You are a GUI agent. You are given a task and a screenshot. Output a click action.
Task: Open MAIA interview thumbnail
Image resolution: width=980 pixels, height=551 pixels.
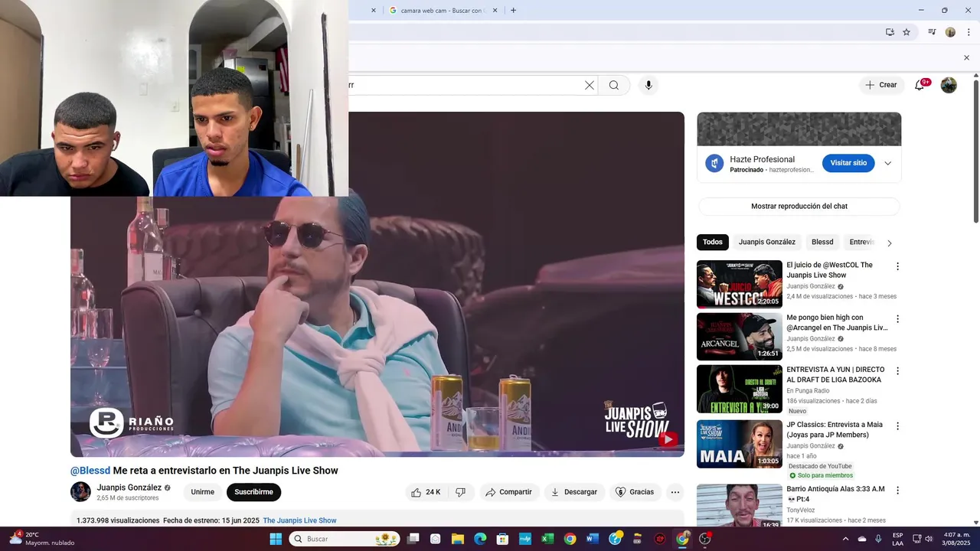739,444
